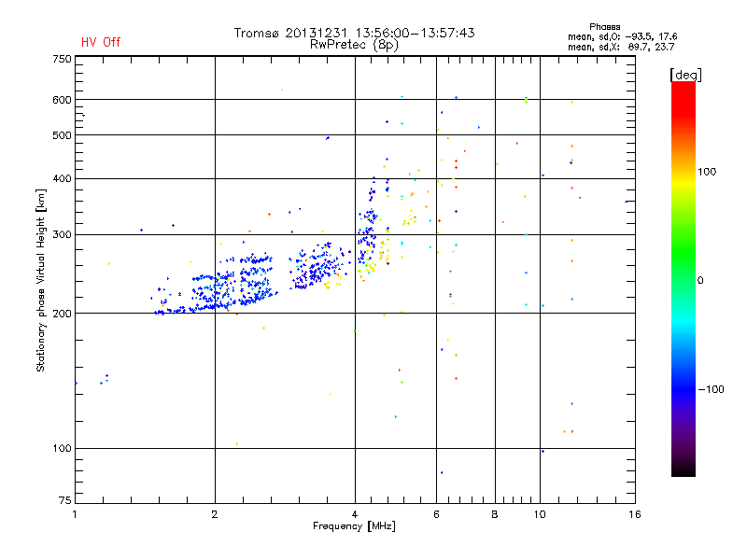This screenshot has width=747, height=560.
Task: Click the x-axis label "6"
Action: (436, 514)
